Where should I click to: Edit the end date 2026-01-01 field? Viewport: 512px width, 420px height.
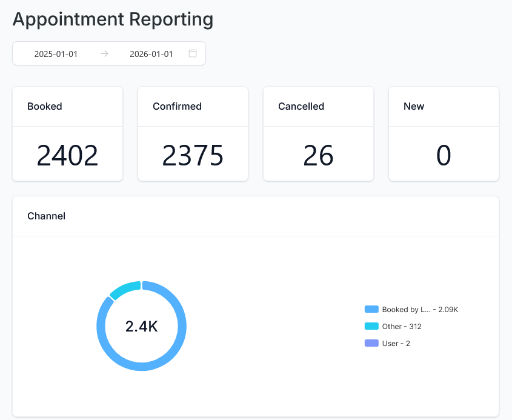coord(151,54)
